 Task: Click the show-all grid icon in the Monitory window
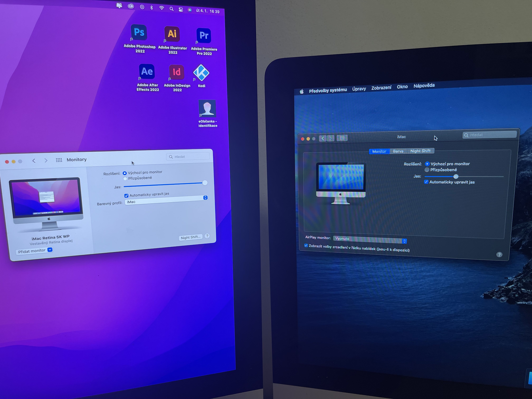[x=59, y=160]
